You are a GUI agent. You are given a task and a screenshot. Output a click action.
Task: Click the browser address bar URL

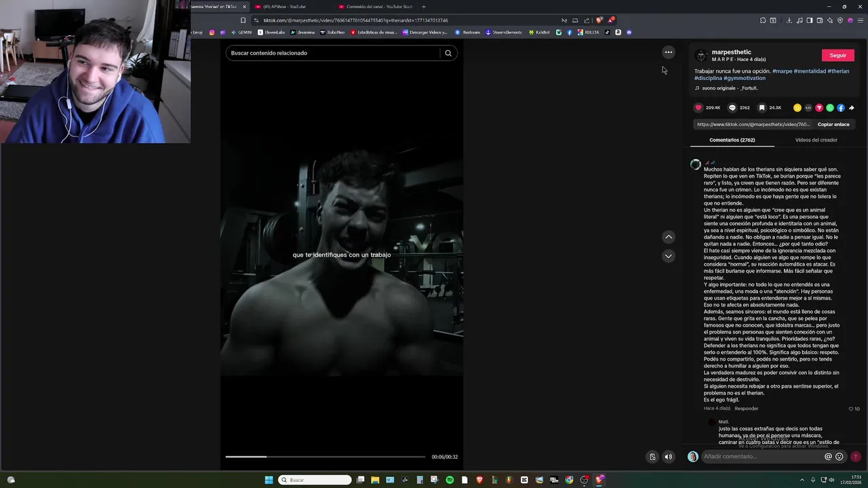pyautogui.click(x=355, y=20)
